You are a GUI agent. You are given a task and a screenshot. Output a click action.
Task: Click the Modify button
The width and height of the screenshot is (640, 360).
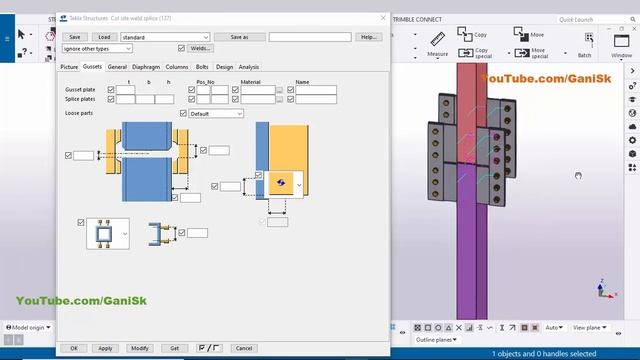coord(140,348)
